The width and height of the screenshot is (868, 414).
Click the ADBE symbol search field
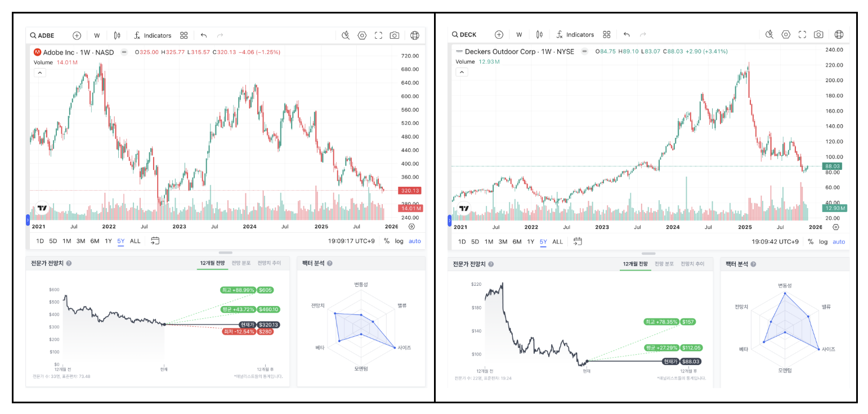coord(46,35)
